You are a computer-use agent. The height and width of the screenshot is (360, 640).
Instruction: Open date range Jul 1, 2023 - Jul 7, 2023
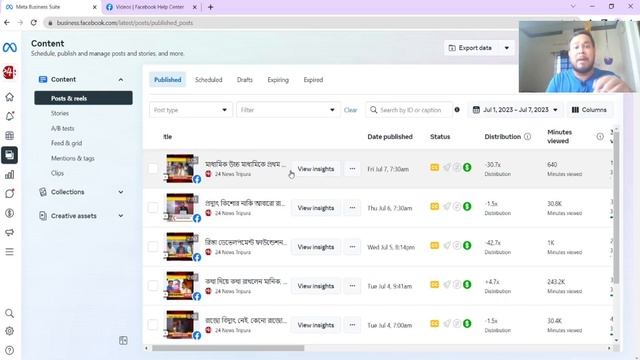coord(515,110)
